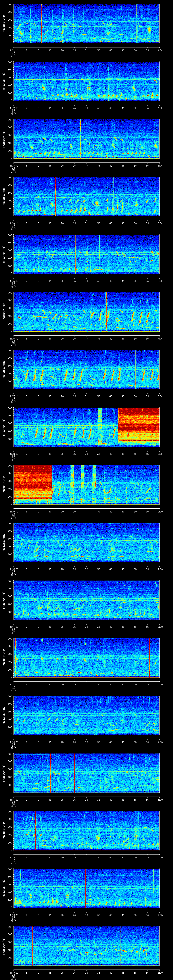Open the spectrogram panel starting at 1:01:00
173x980 pixels.
[87, 24]
